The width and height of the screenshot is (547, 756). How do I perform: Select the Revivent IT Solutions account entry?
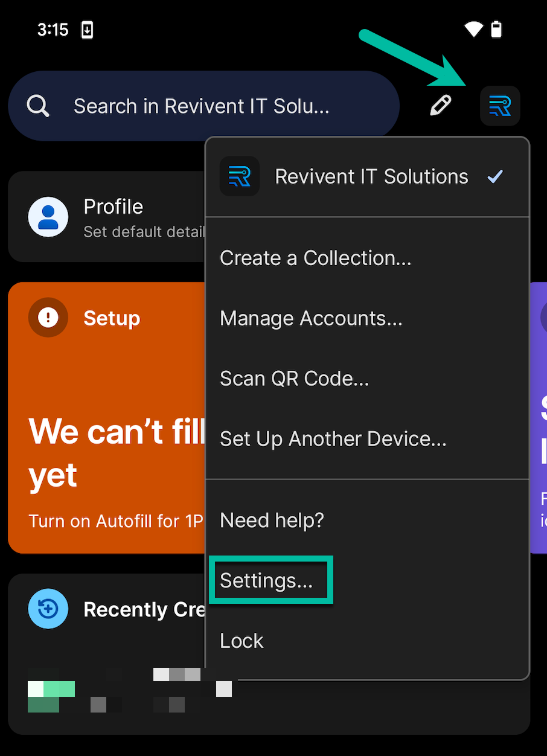click(367, 176)
